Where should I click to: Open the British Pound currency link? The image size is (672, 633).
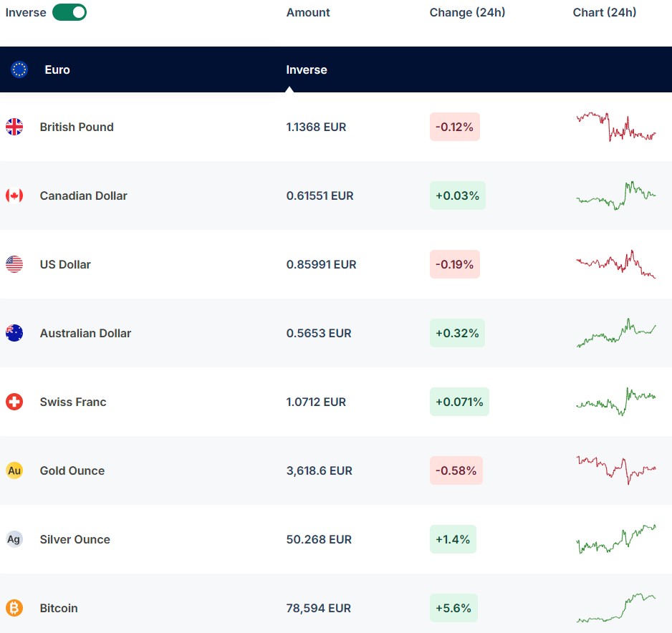77,127
